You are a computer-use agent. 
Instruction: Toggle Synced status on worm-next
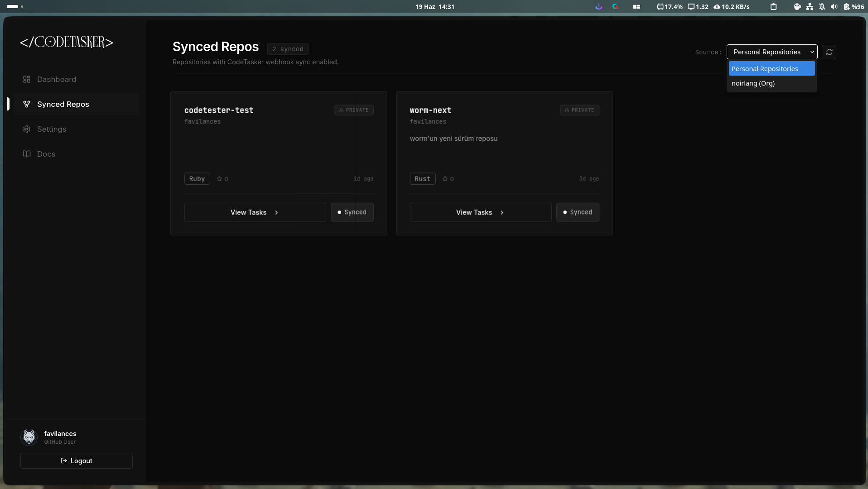[578, 212]
